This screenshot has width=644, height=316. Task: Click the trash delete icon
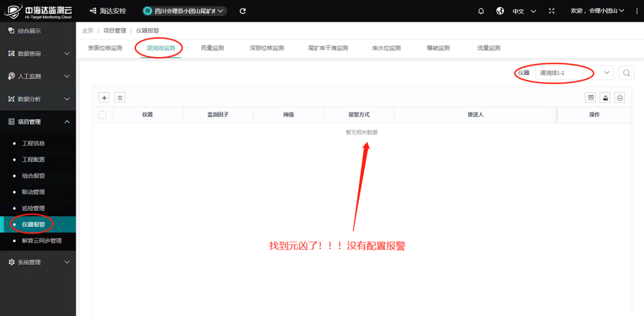pos(120,98)
